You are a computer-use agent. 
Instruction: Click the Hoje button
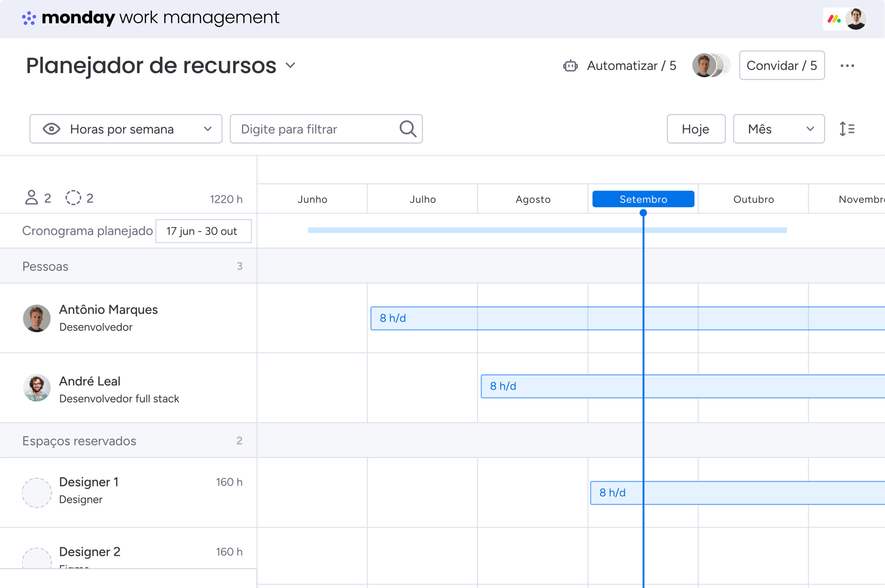point(696,129)
